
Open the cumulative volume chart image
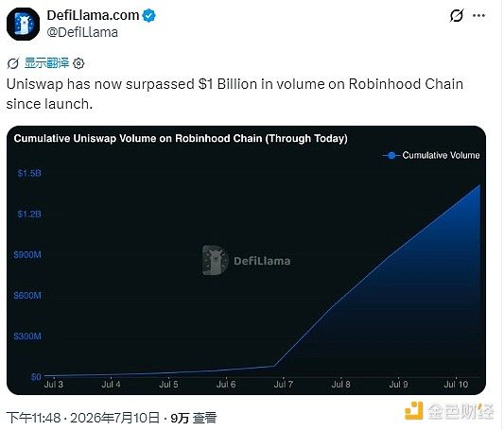point(246,261)
